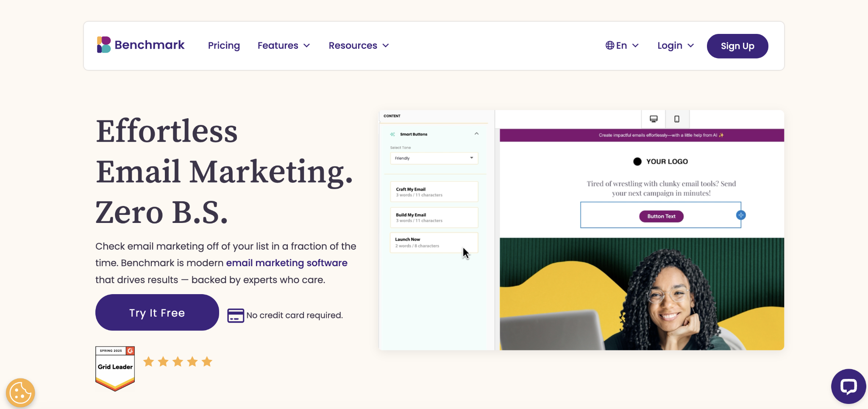This screenshot has height=409, width=868.
Task: Click the fifth rating star
Action: 207,361
